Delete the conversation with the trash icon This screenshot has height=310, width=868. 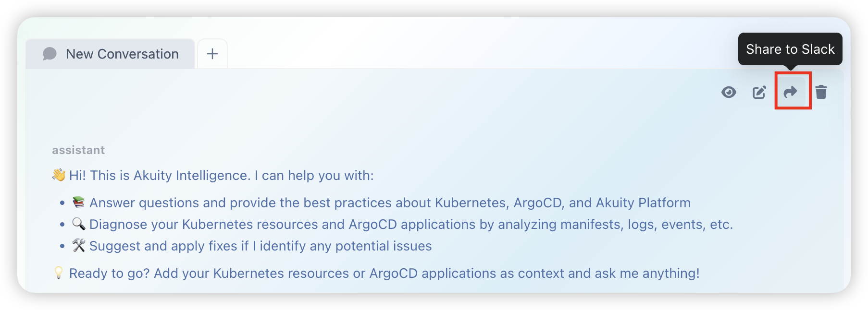(821, 92)
